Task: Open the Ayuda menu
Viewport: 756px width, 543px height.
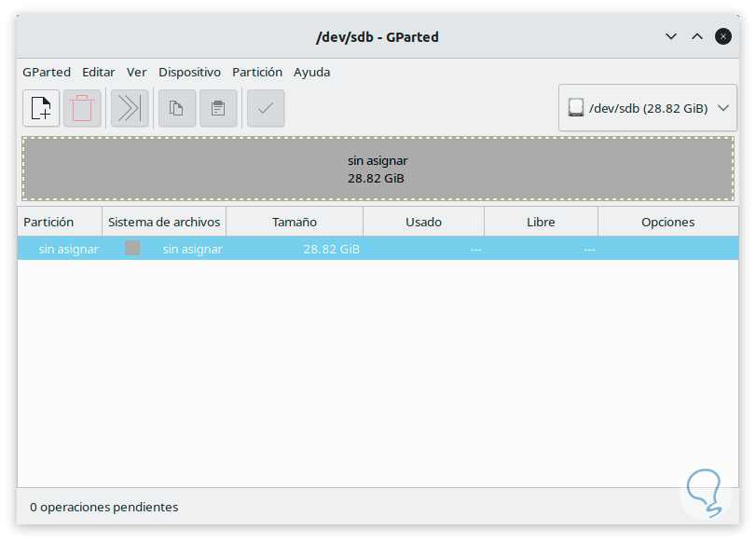Action: coord(312,73)
